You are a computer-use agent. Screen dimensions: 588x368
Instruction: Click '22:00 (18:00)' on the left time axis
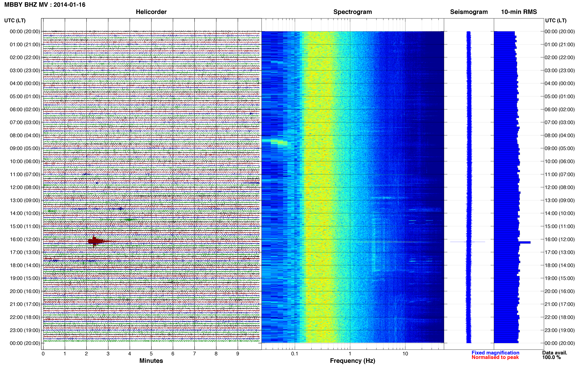pyautogui.click(x=25, y=317)
